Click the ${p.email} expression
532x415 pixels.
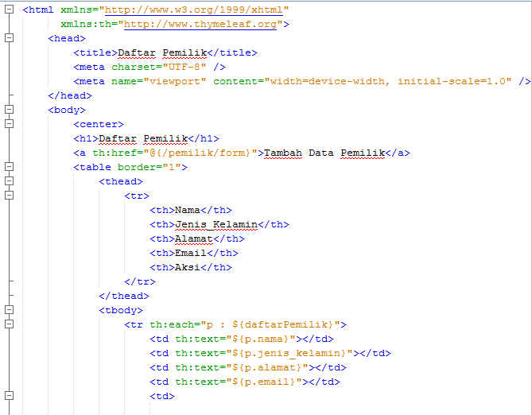point(264,382)
